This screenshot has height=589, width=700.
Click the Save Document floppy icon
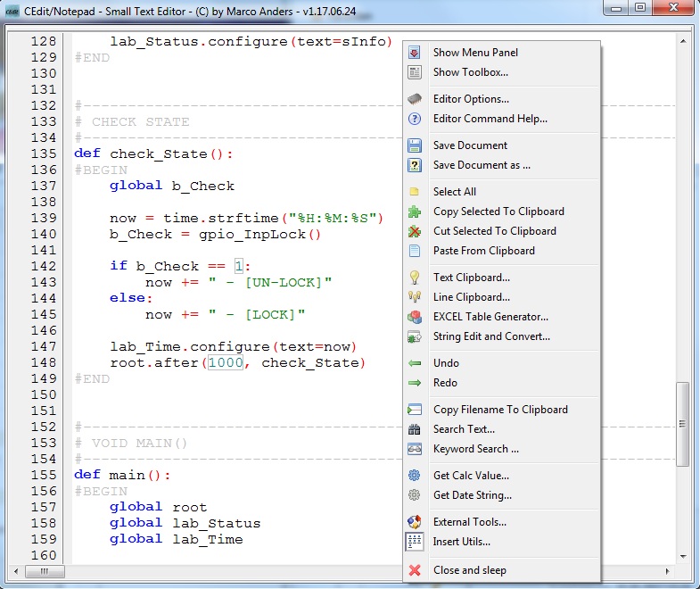coord(415,145)
